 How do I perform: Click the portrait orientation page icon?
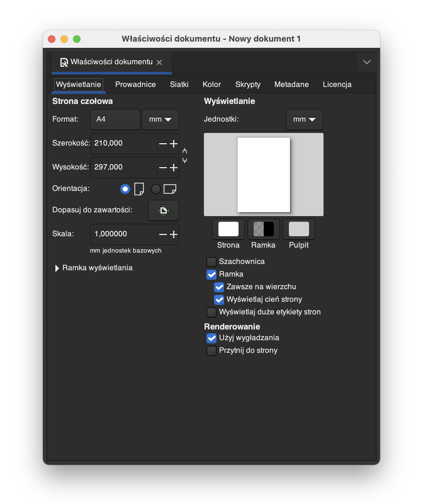[139, 189]
